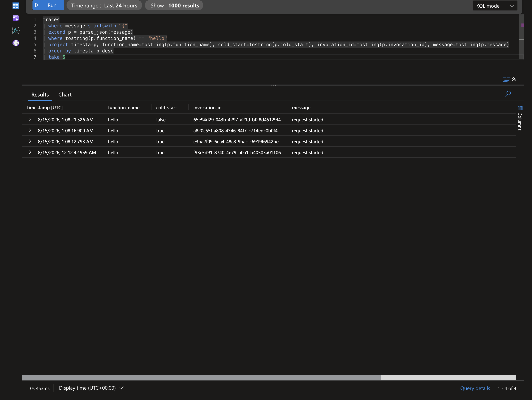Click the 0s 453ms query duration

[x=40, y=388]
